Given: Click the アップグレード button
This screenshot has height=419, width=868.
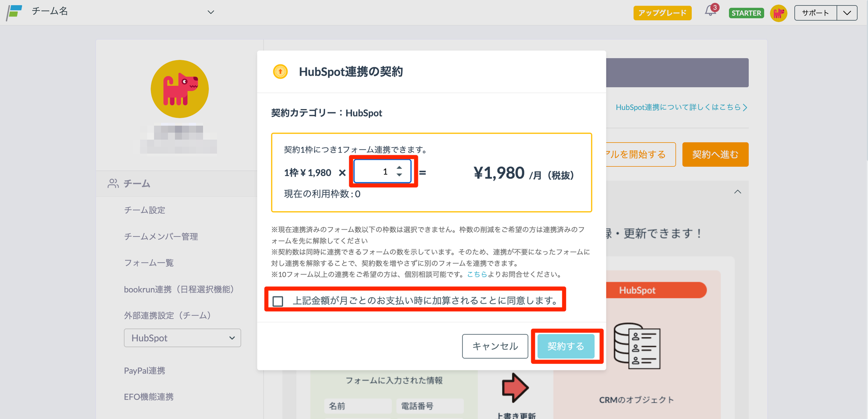Looking at the screenshot, I should tap(662, 13).
